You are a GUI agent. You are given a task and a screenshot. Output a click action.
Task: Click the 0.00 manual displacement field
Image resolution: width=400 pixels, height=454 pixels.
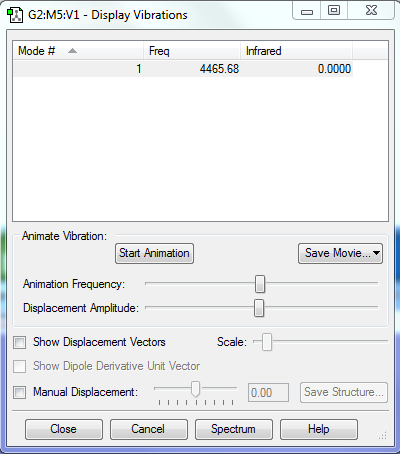268,393
